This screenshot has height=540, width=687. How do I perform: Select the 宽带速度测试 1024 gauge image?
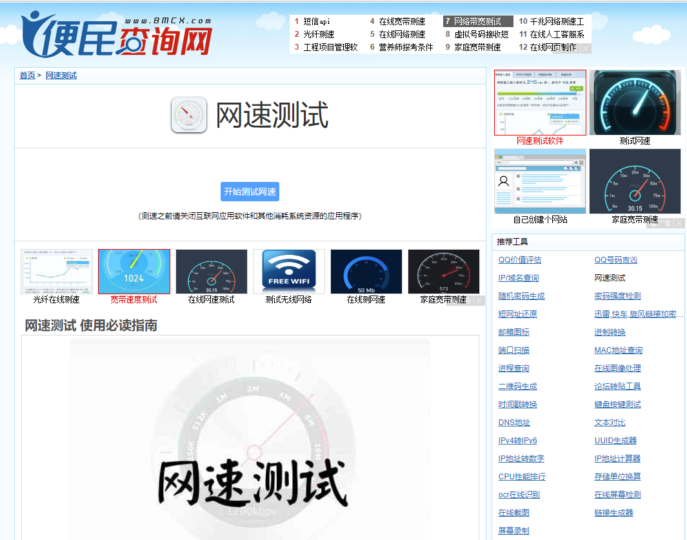pos(133,271)
